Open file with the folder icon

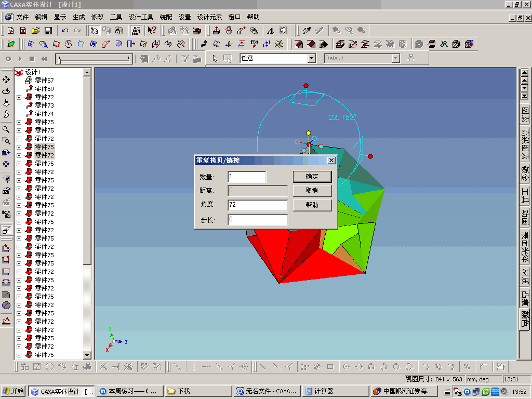tap(36, 31)
